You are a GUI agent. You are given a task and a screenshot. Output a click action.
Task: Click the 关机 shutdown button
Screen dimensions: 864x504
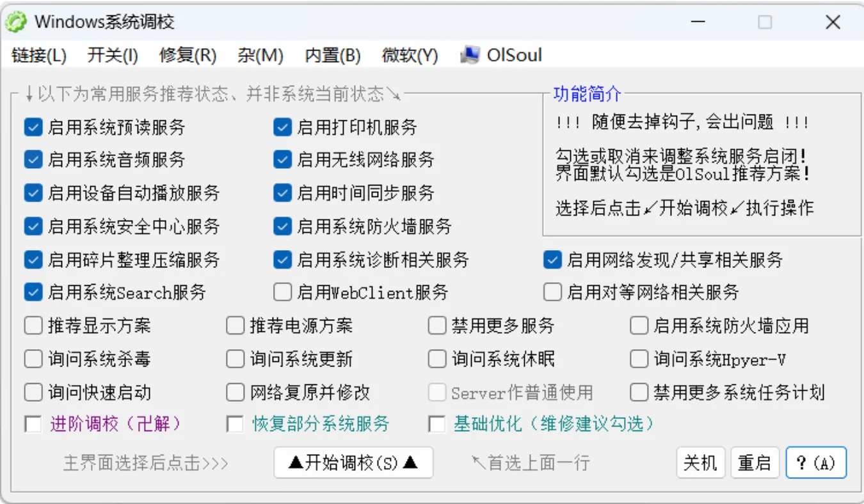coord(700,462)
